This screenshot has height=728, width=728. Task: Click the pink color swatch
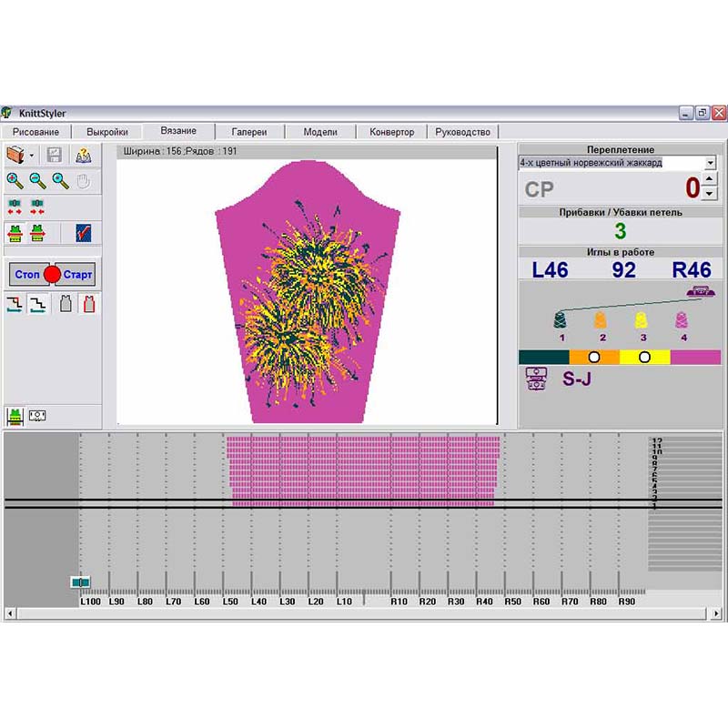695,357
